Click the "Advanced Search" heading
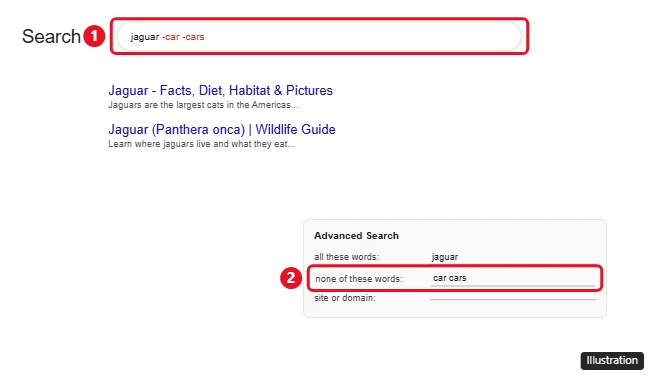This screenshot has width=650, height=376. pyautogui.click(x=356, y=235)
